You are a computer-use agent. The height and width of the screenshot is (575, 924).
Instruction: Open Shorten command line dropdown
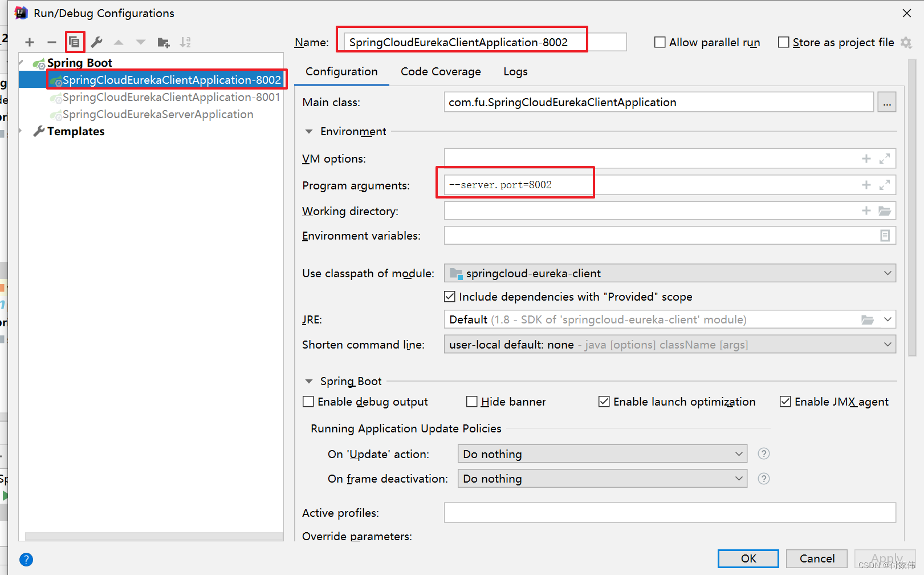point(670,345)
